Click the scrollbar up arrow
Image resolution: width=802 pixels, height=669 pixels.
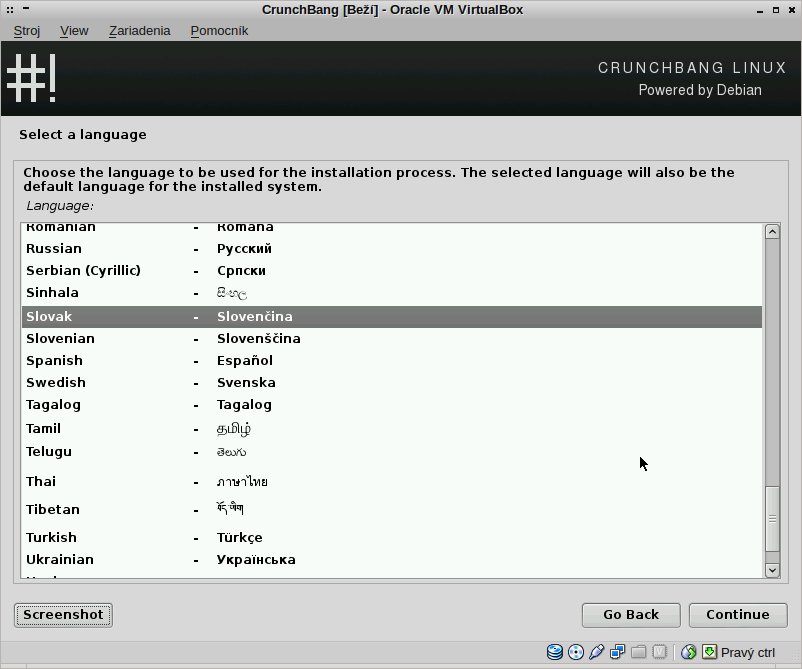coord(772,232)
